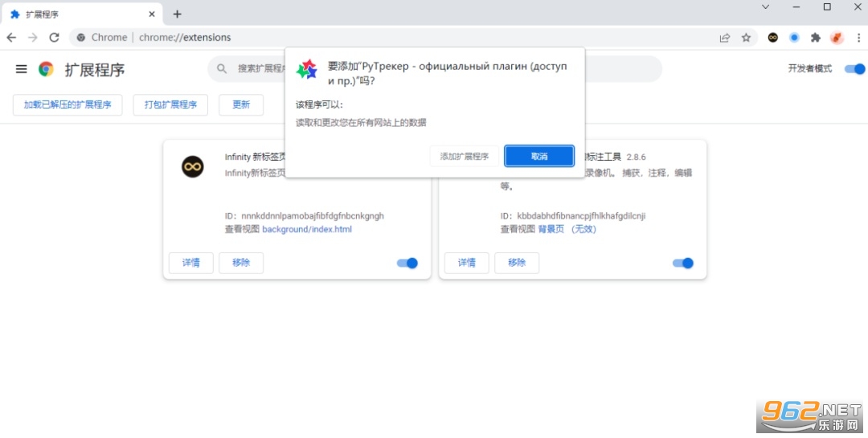
Task: Toggle off the Infinity extension switch
Action: pyautogui.click(x=407, y=263)
